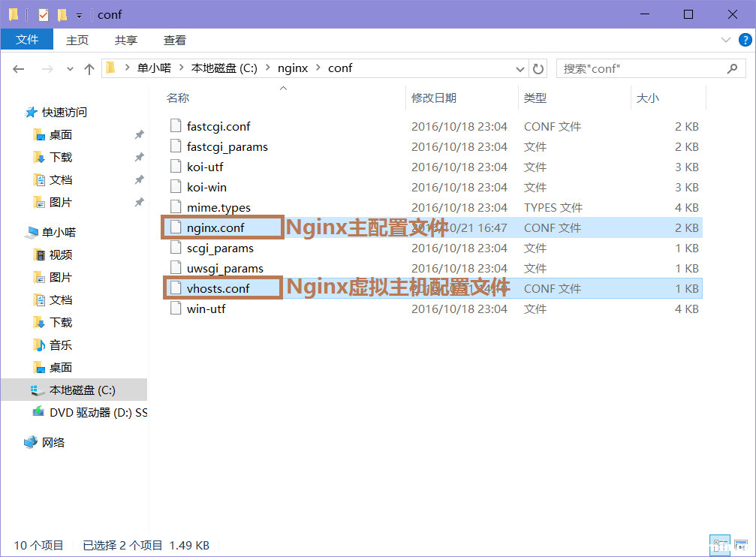Image resolution: width=756 pixels, height=557 pixels.
Task: Open pinned 文档 under 快速访问
Action: [60, 180]
